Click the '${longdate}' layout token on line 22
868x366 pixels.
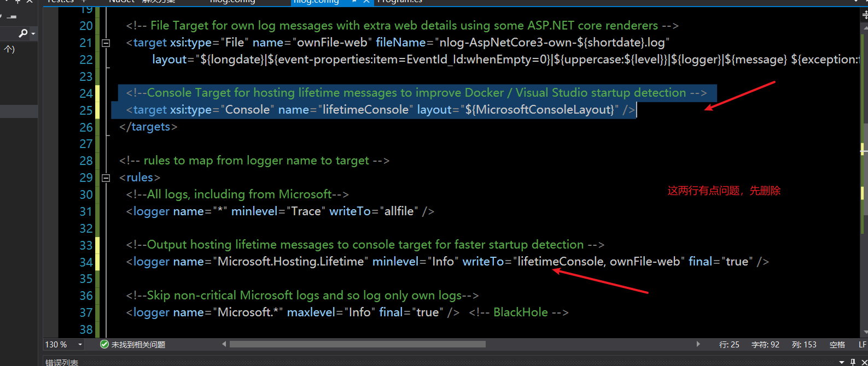pyautogui.click(x=232, y=60)
